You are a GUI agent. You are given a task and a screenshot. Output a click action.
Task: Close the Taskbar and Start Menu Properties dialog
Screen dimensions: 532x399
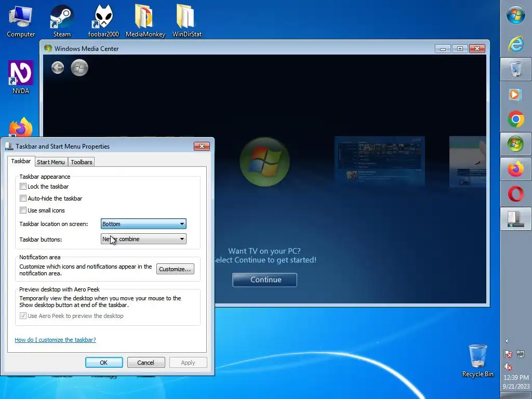click(202, 146)
